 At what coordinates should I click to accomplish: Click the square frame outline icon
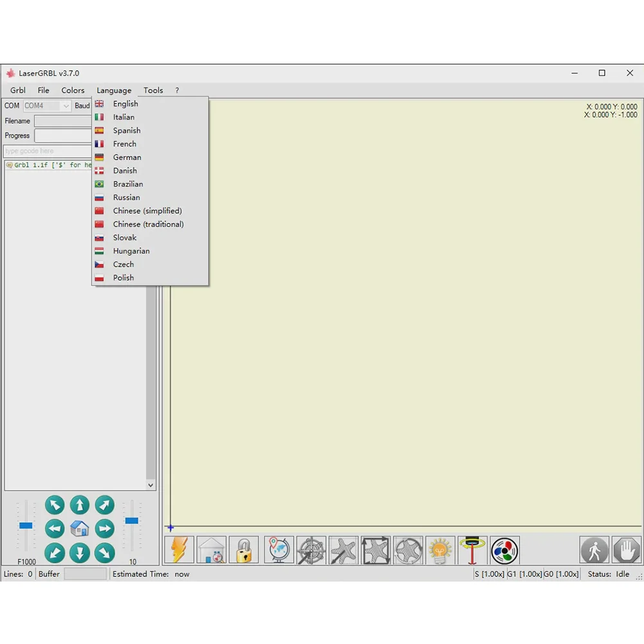376,550
